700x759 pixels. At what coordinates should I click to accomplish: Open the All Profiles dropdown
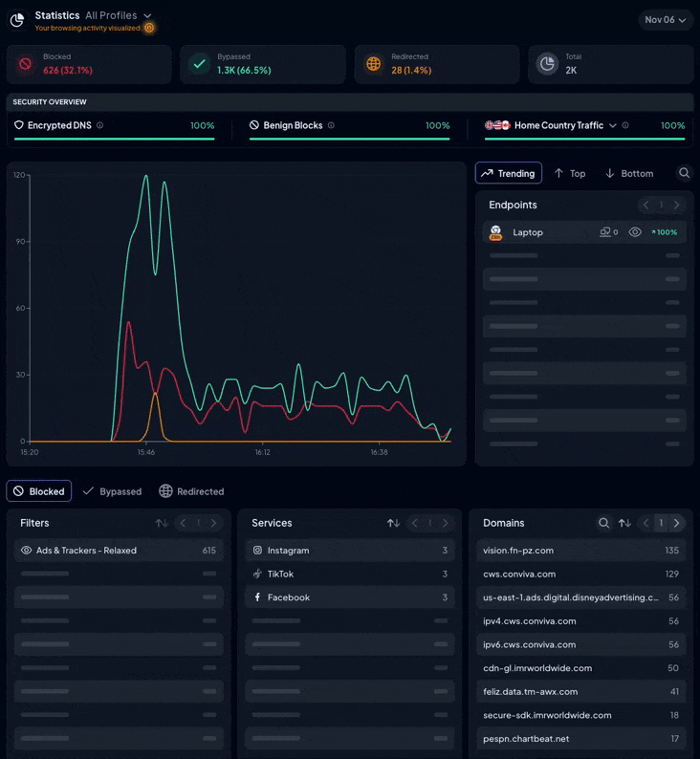click(119, 15)
